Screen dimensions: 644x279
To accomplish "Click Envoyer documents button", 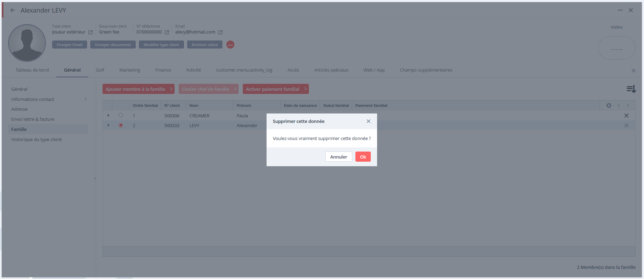I will (x=113, y=45).
